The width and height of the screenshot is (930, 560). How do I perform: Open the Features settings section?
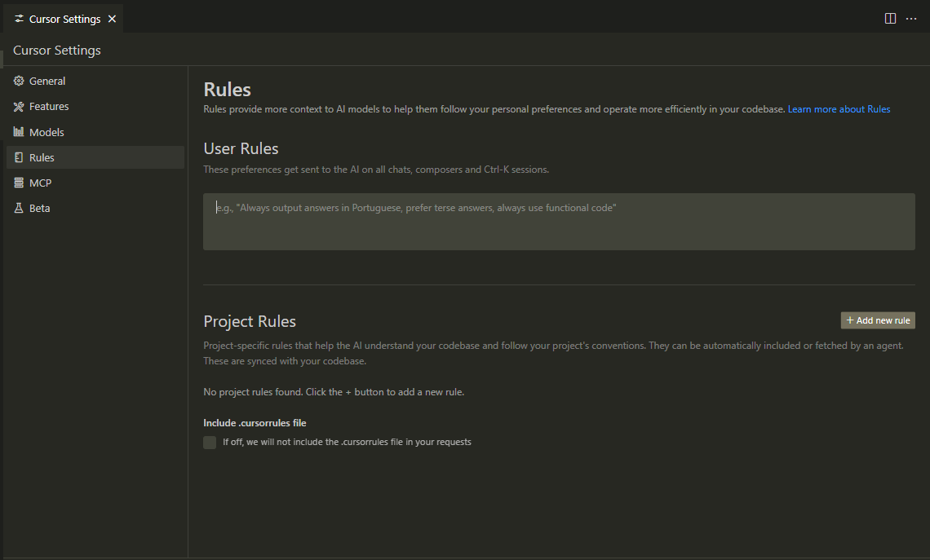(x=95, y=107)
